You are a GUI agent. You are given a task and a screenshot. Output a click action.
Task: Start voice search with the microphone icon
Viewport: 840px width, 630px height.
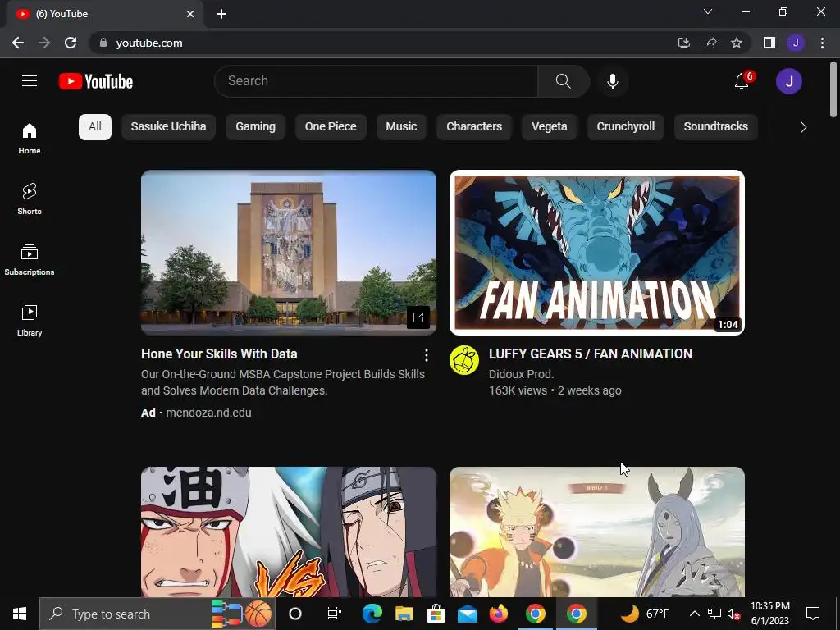(612, 81)
